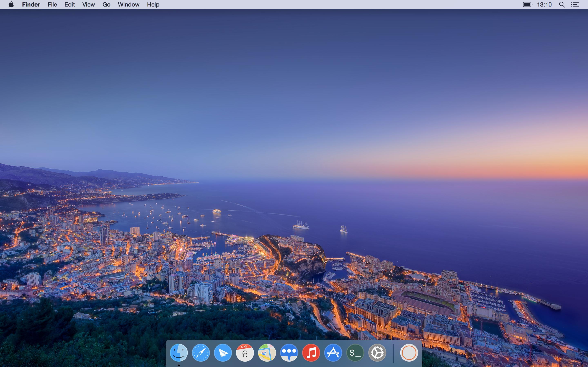This screenshot has height=367, width=588.
Task: Open the File menu
Action: pyautogui.click(x=52, y=4)
